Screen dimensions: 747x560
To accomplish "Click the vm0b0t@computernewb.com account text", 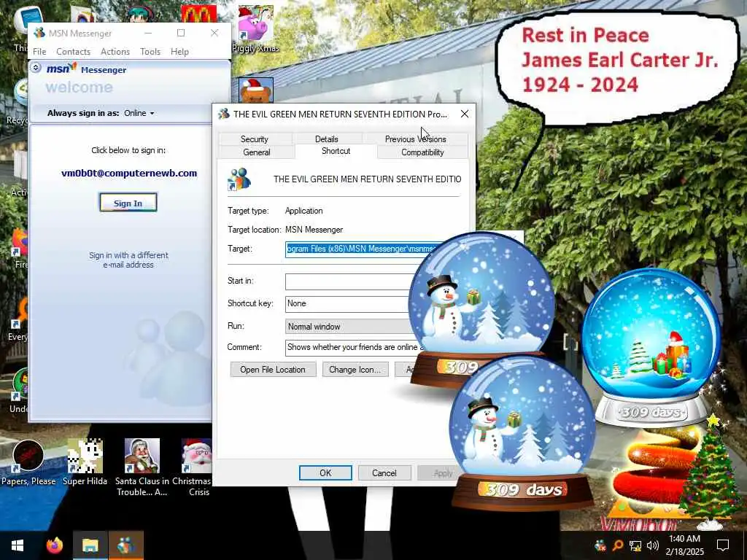I will (x=129, y=174).
